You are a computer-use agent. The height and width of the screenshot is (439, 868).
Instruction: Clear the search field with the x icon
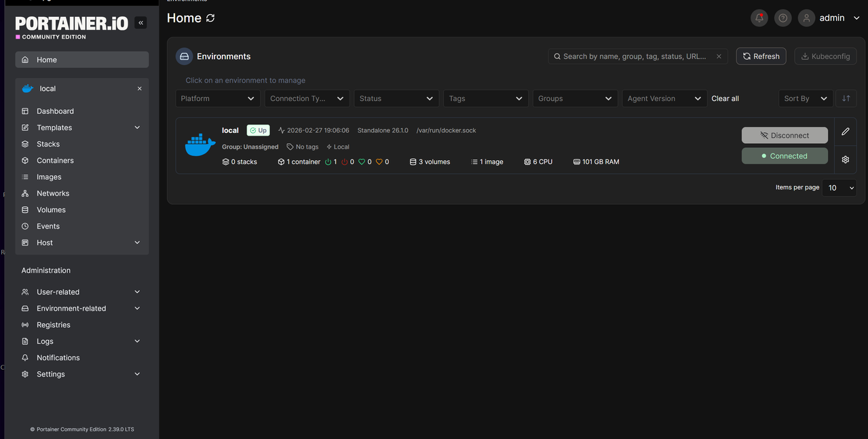[x=719, y=56]
